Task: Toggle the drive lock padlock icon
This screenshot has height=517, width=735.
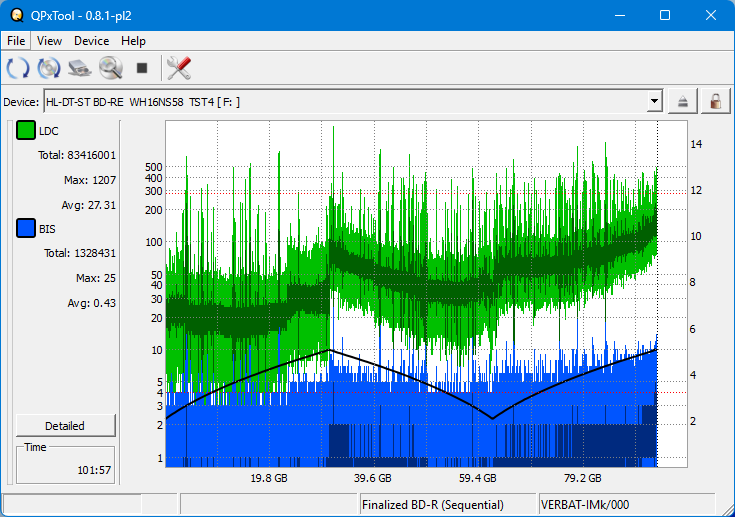Action: click(715, 101)
